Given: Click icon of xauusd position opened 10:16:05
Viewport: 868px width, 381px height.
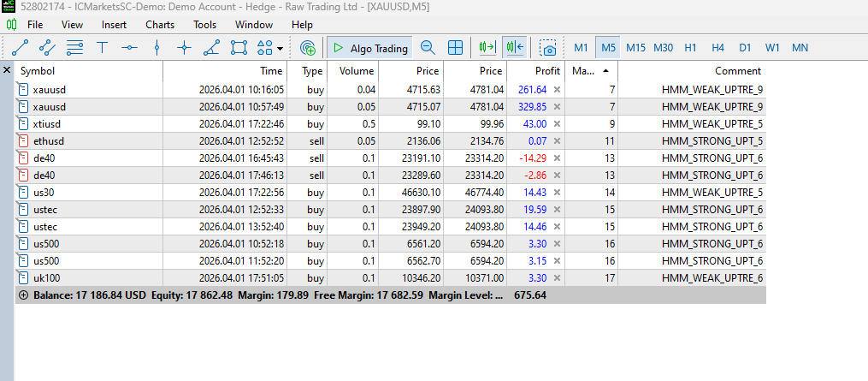Looking at the screenshot, I should click(23, 89).
